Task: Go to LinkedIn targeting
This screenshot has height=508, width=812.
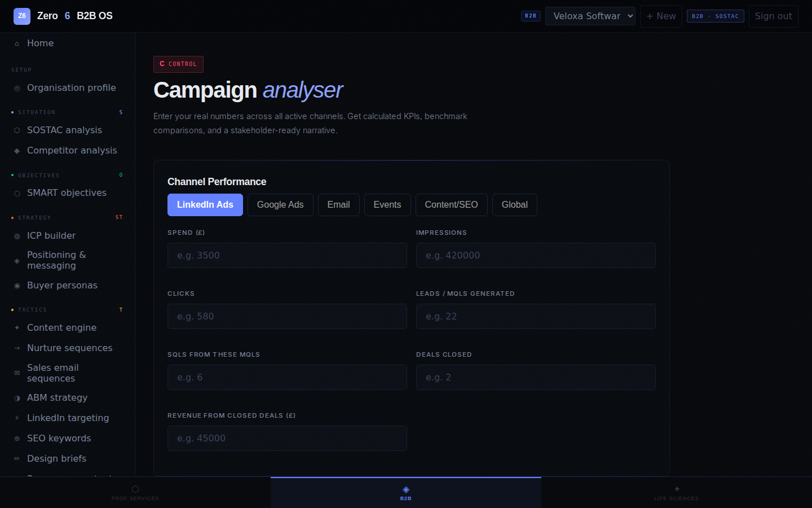Action: point(68,418)
